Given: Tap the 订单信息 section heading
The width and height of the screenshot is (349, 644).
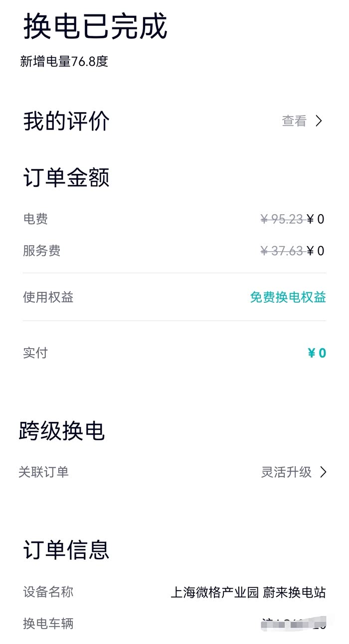Looking at the screenshot, I should (x=66, y=550).
